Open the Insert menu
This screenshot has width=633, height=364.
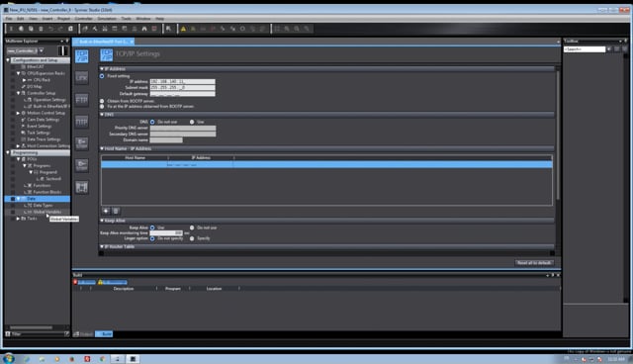pos(47,19)
